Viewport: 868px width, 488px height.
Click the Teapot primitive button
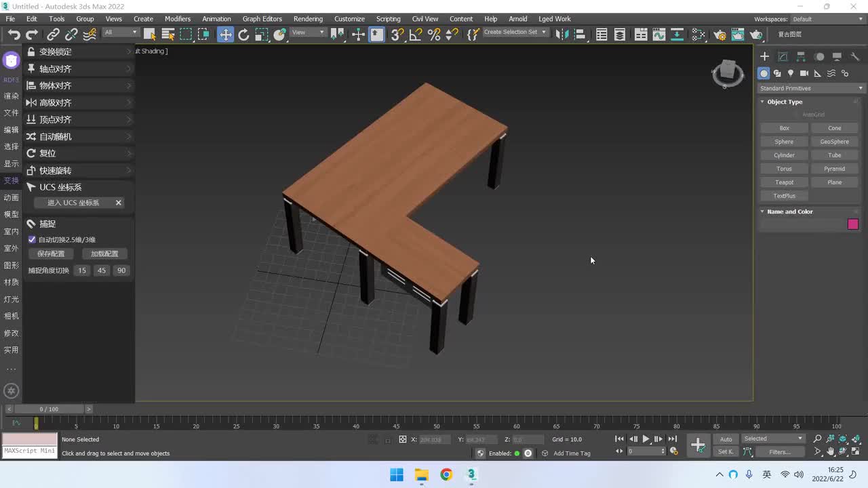pos(784,182)
